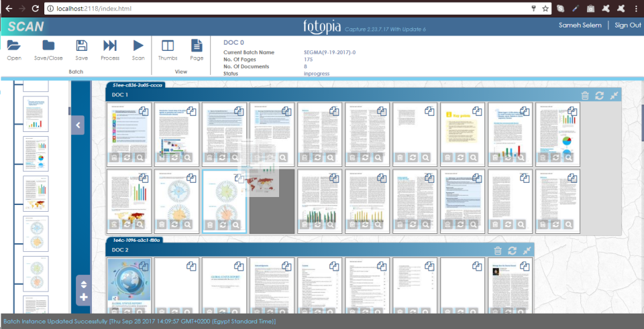The height and width of the screenshot is (329, 644).
Task: Rotate all of DOC 2 via header refresh icon
Action: coord(512,251)
